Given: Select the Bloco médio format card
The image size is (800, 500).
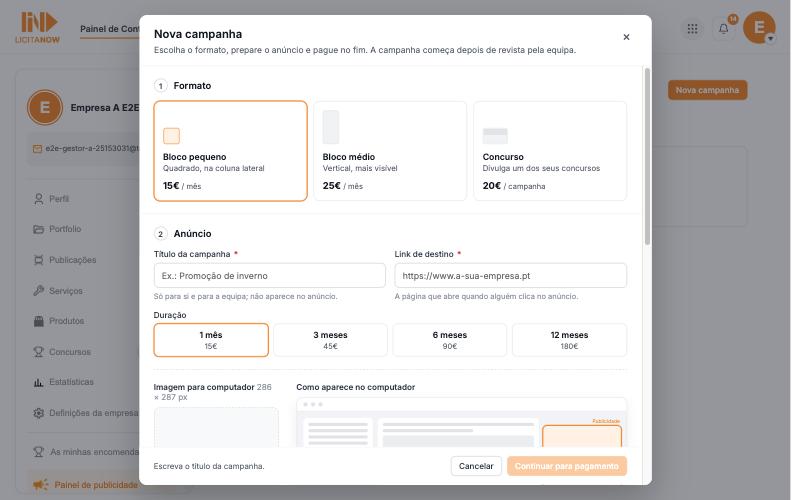Looking at the screenshot, I should [390, 151].
